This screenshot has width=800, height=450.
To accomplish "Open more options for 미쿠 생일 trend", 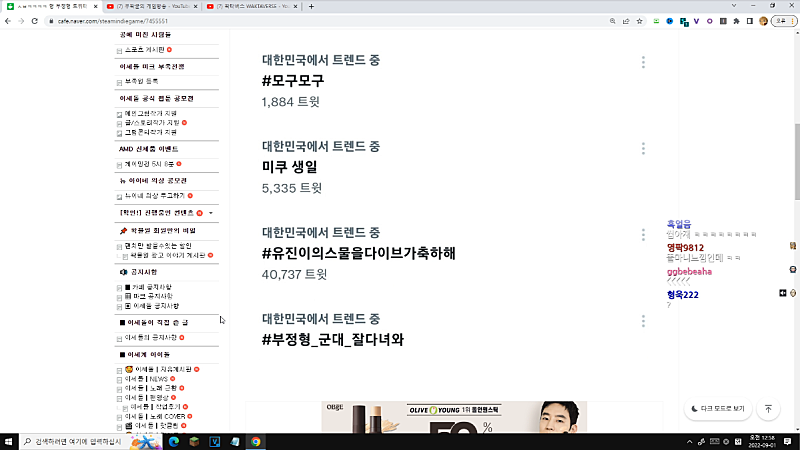I will (x=643, y=148).
